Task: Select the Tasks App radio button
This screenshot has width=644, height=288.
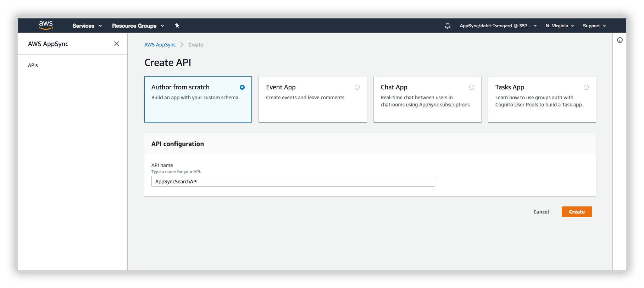Action: click(586, 87)
